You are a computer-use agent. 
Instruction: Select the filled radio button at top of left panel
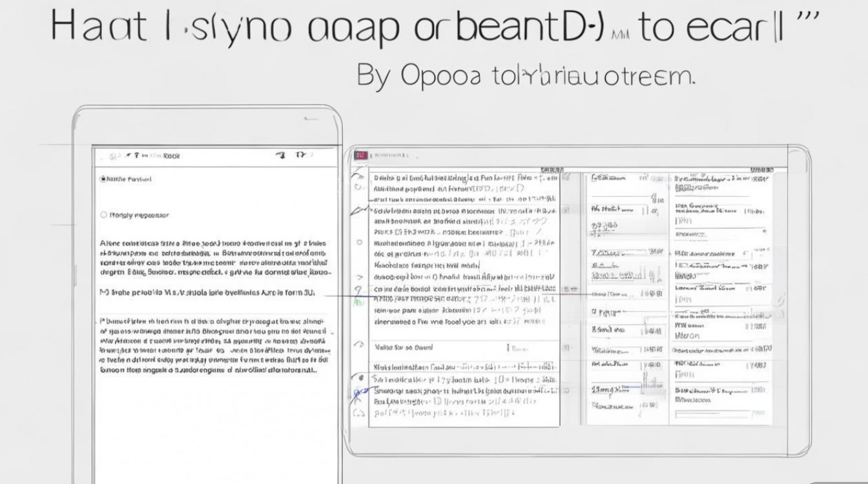(x=103, y=179)
